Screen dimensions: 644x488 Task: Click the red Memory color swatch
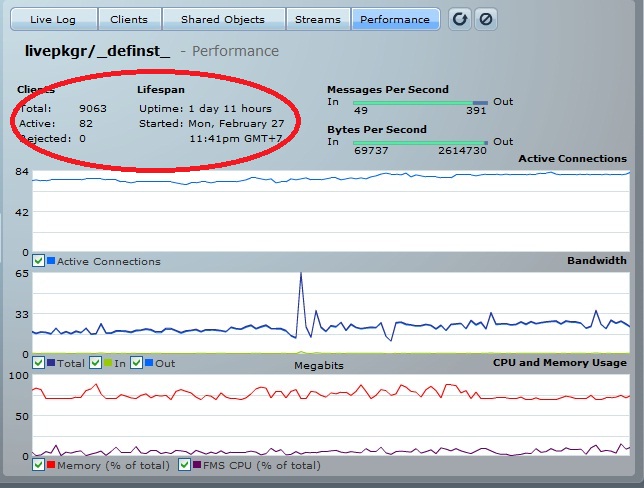[51, 465]
